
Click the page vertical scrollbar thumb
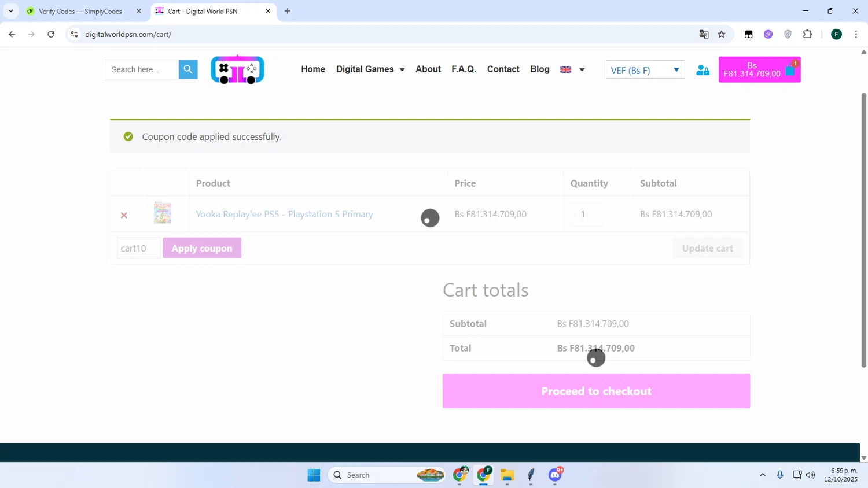(x=863, y=230)
